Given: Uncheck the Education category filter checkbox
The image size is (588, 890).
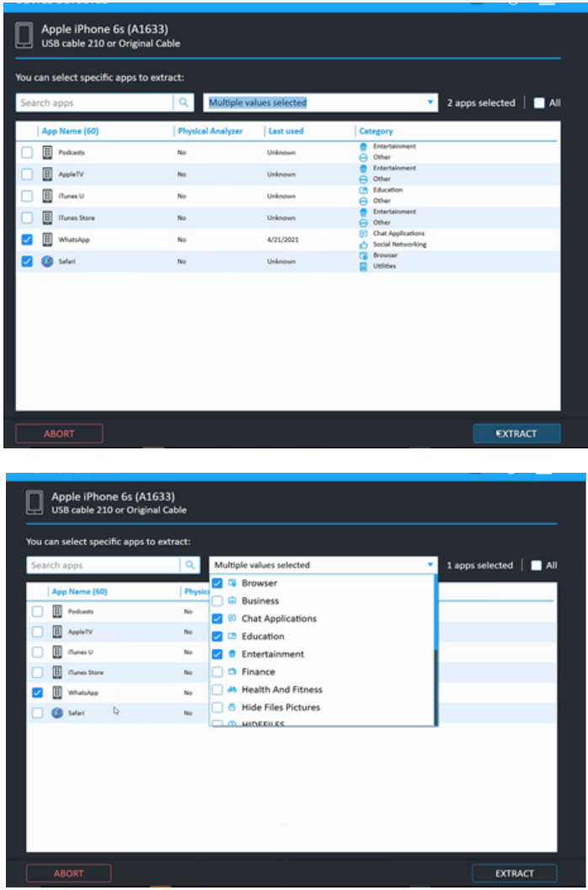Looking at the screenshot, I should (216, 636).
